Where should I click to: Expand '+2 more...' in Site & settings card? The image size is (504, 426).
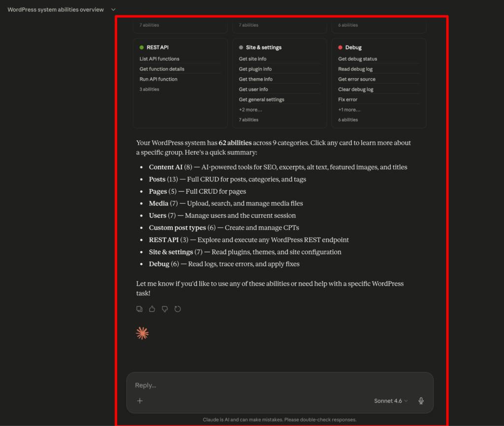pyautogui.click(x=251, y=110)
